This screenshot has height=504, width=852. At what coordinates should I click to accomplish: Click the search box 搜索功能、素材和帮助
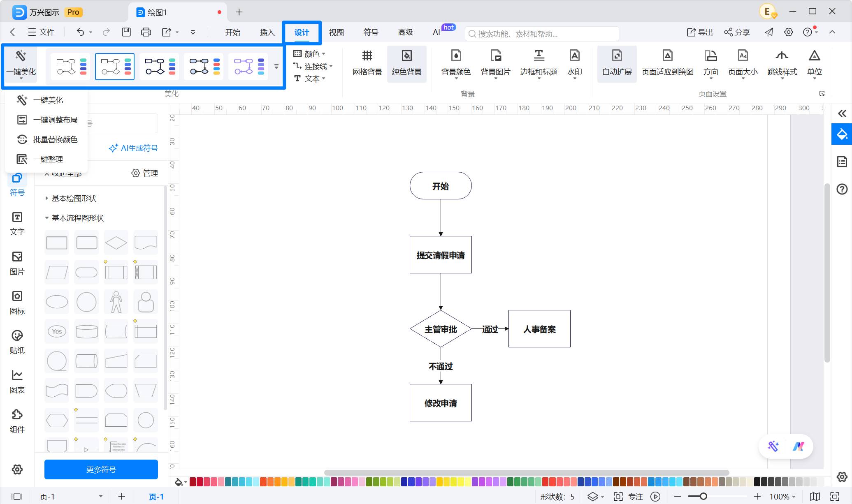542,34
